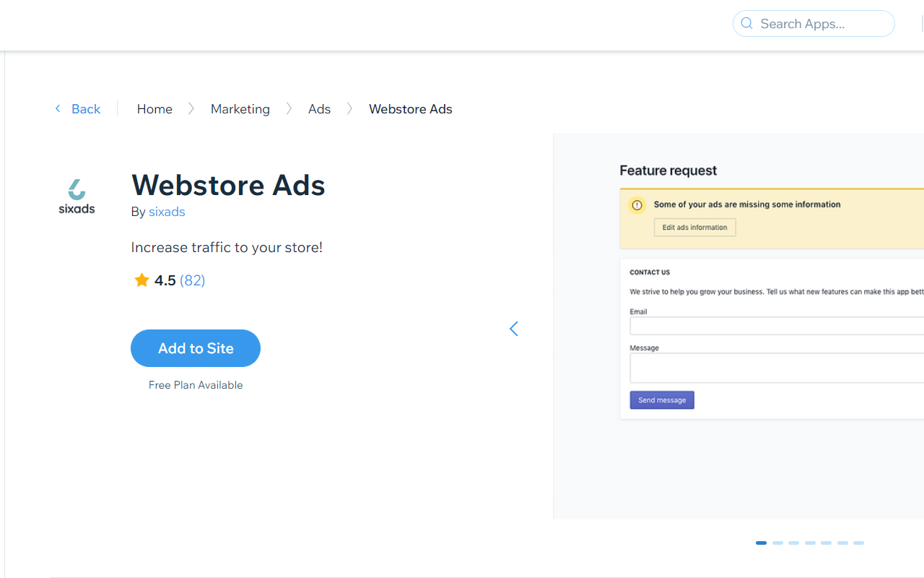Open the "Home" breadcrumb

(x=154, y=108)
